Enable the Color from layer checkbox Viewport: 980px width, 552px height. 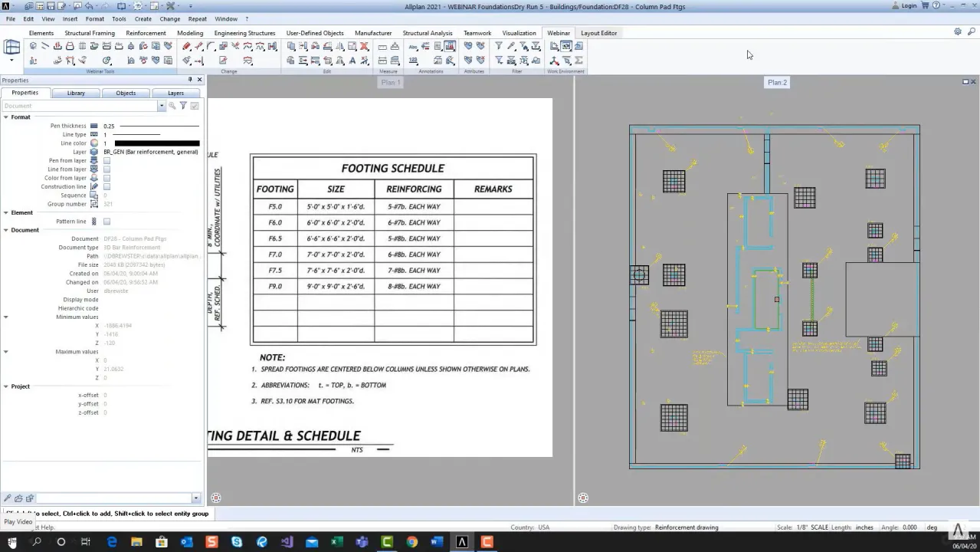click(107, 178)
